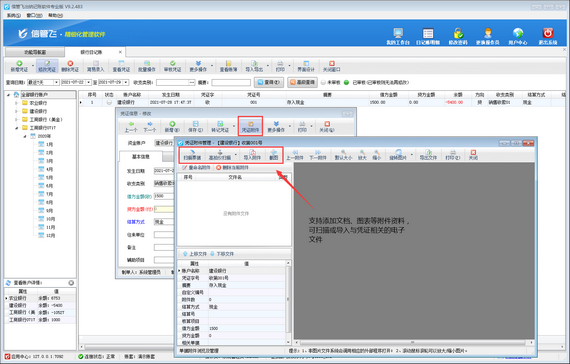Screen dimensions: 570x364
Task: Expand the 农业银行 tree node
Action: point(16,103)
